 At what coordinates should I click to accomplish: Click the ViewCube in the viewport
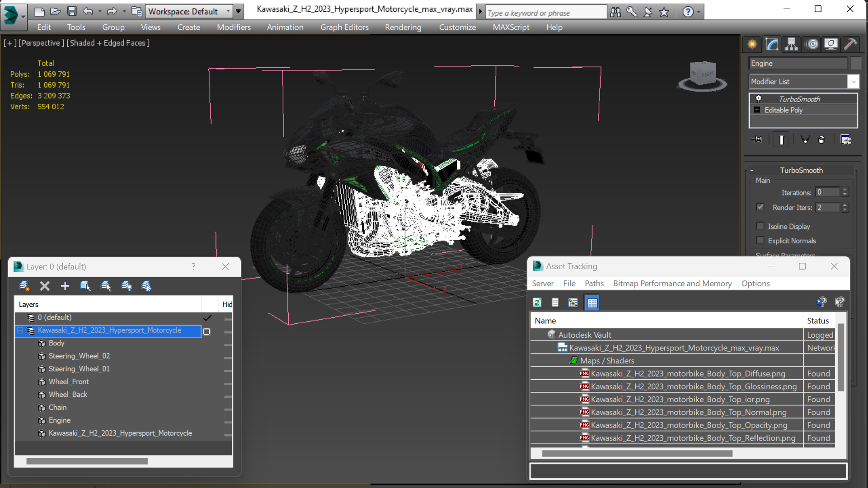point(703,74)
